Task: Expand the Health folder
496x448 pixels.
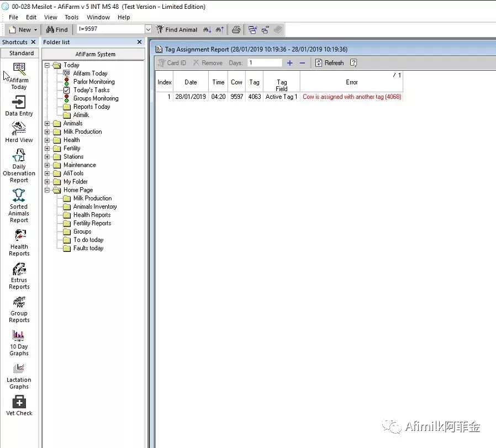Action: [47, 140]
